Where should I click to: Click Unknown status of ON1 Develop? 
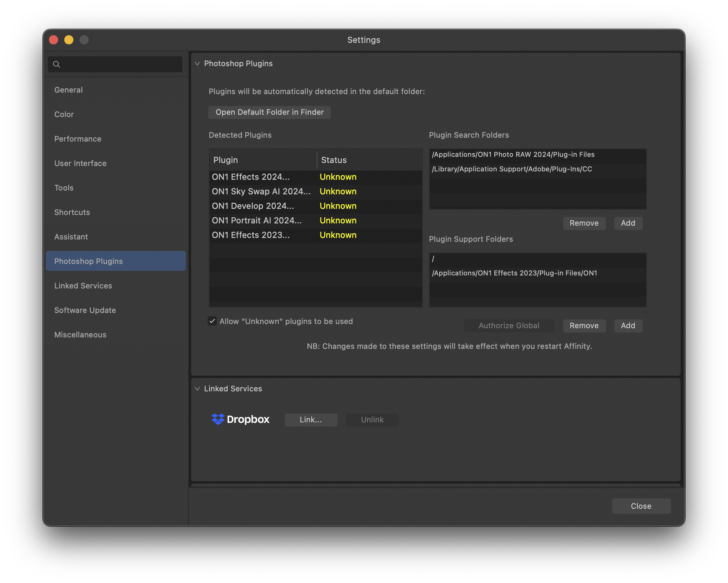(x=338, y=206)
